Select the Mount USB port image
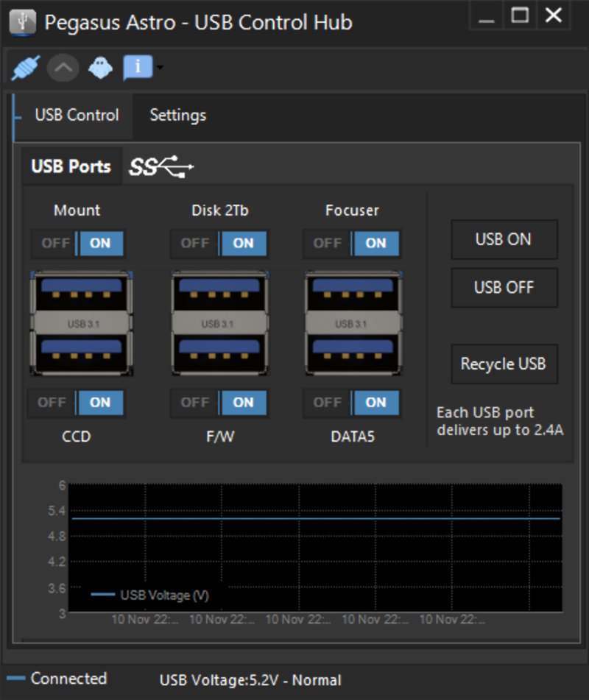Image resolution: width=589 pixels, height=700 pixels. point(81,322)
